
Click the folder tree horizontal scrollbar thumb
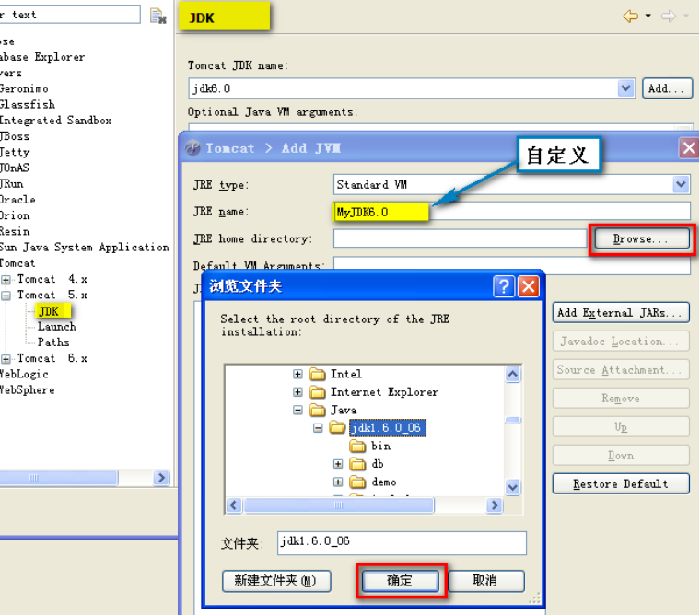tap(338, 505)
